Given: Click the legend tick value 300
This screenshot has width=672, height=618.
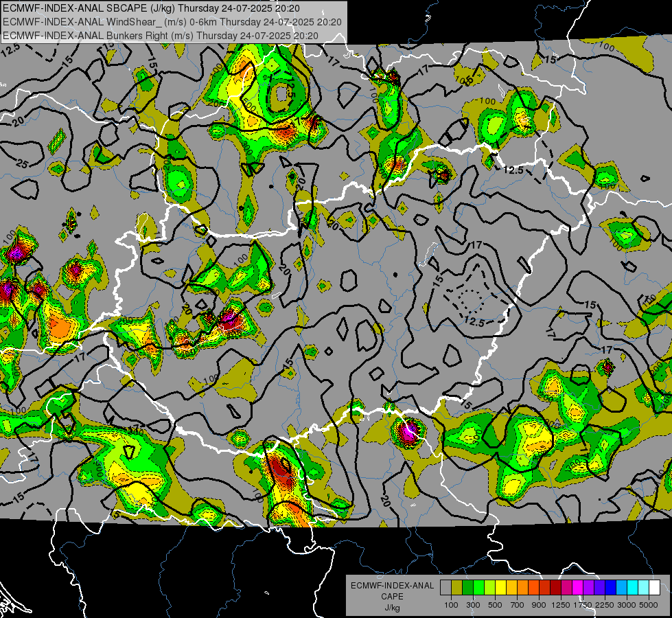Looking at the screenshot, I should (473, 605).
